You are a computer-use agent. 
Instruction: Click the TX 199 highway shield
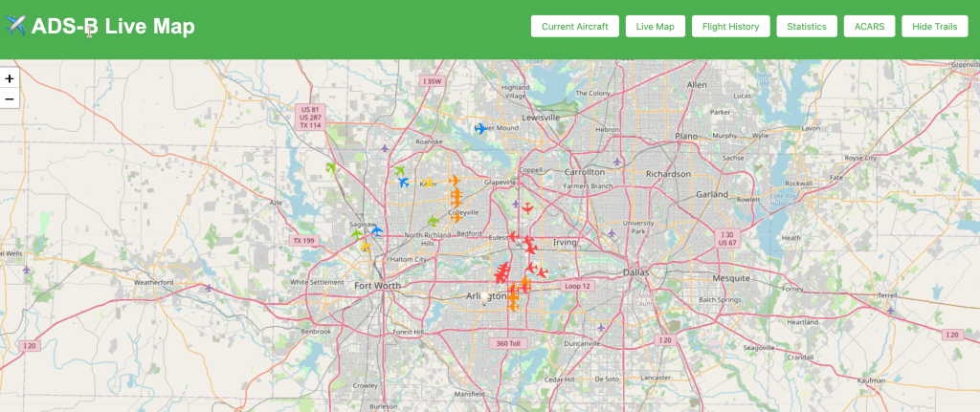click(303, 240)
